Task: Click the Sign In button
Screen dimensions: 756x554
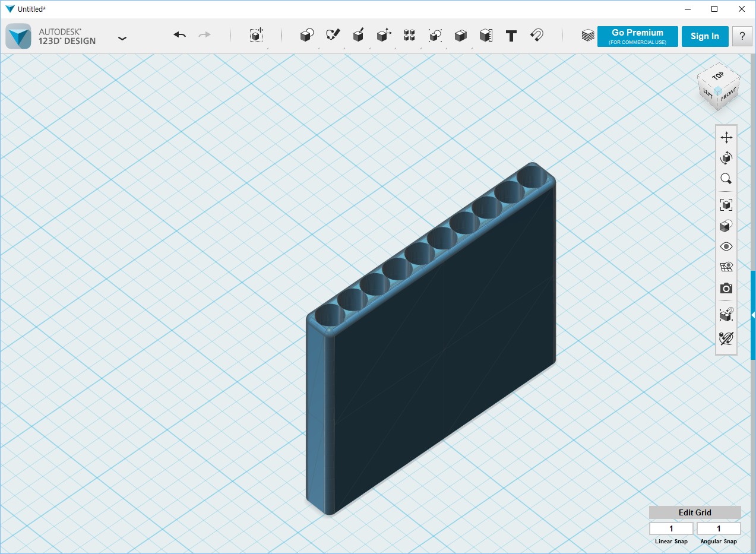Action: 705,36
